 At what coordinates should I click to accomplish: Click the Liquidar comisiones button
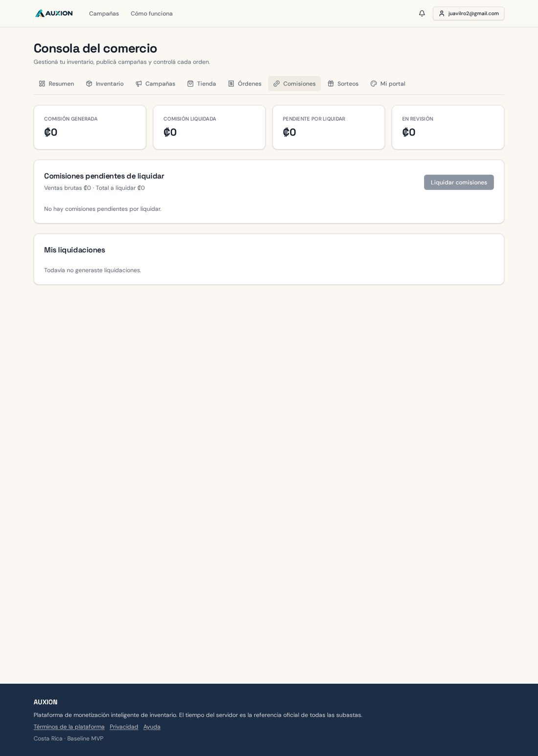pos(459,182)
